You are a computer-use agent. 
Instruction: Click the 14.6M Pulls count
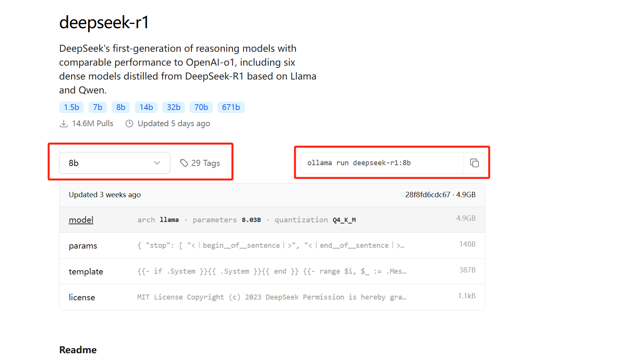click(93, 124)
